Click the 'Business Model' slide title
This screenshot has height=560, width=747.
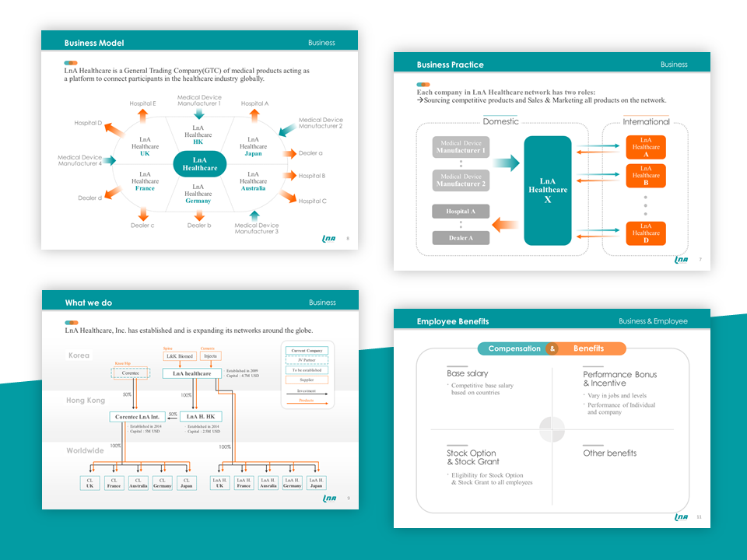[94, 43]
